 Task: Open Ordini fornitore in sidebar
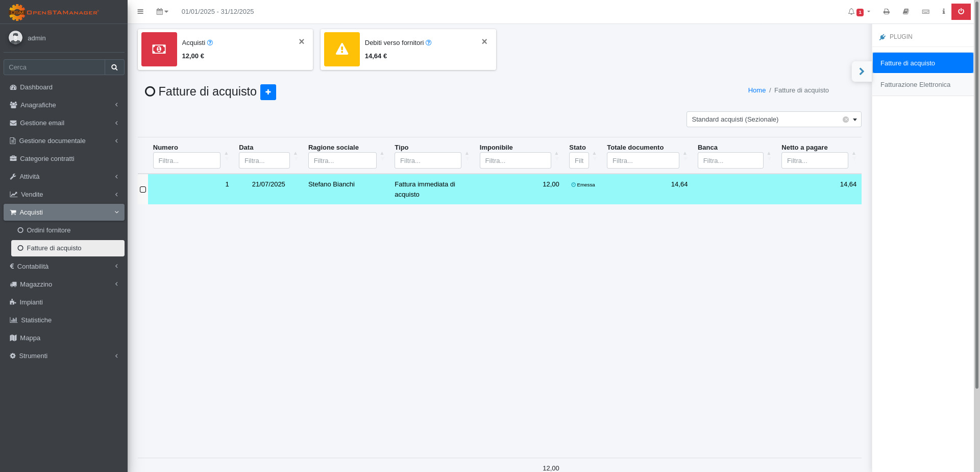(x=48, y=230)
